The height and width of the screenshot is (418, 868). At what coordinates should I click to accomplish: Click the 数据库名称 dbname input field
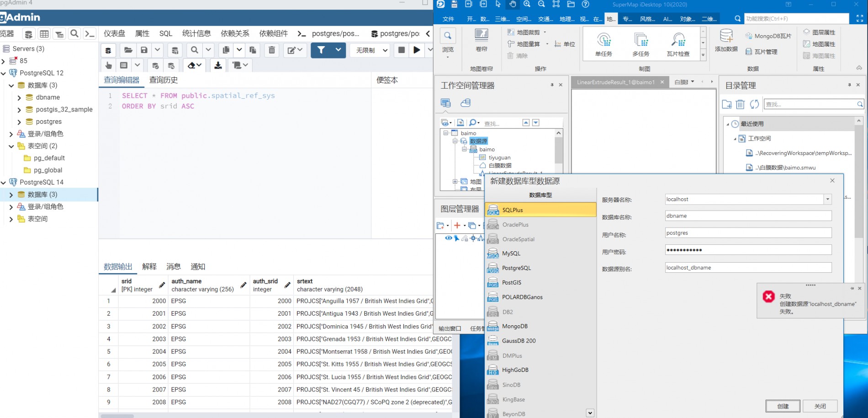[x=748, y=216]
